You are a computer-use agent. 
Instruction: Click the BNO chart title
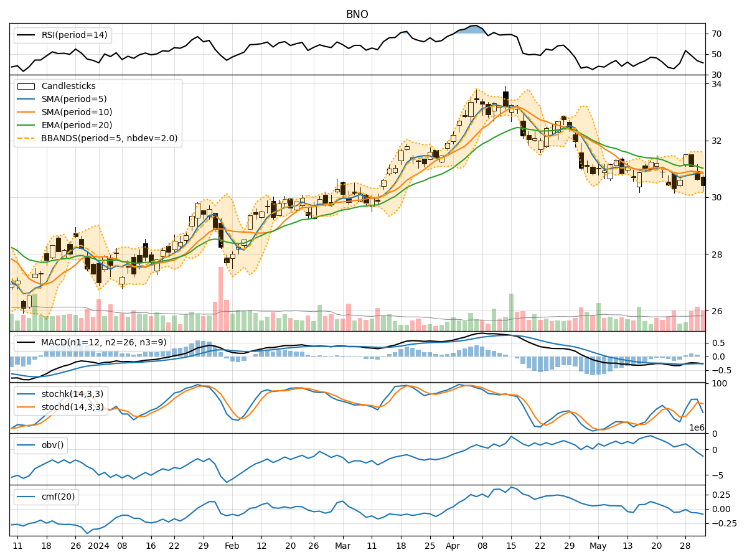tap(357, 14)
